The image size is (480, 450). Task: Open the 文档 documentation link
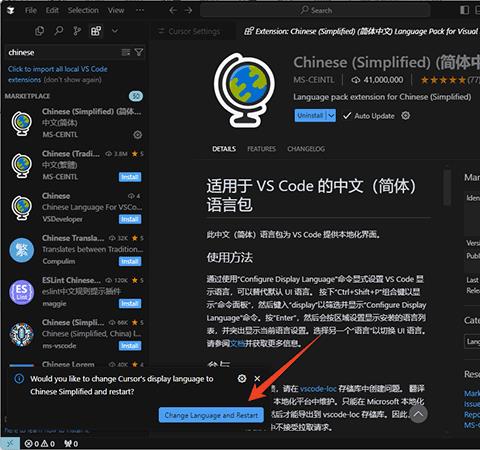pos(238,343)
